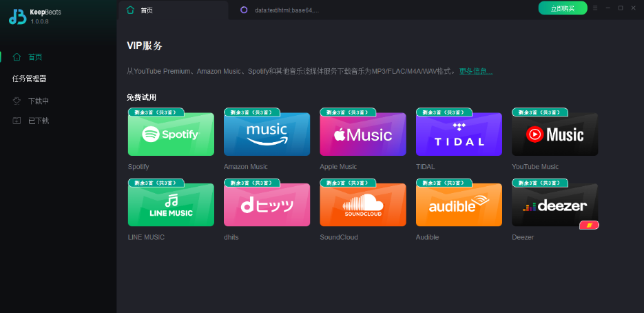Click the 已下载 downloaded icon
The height and width of the screenshot is (313, 644).
pyautogui.click(x=17, y=121)
